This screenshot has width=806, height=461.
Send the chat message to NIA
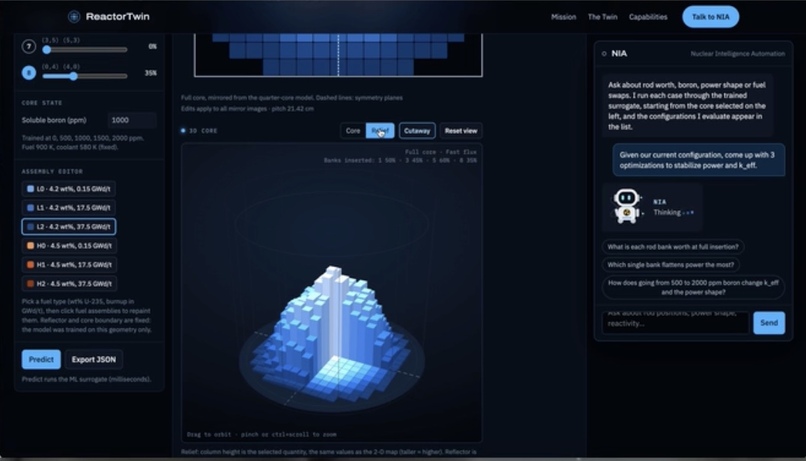coord(769,323)
